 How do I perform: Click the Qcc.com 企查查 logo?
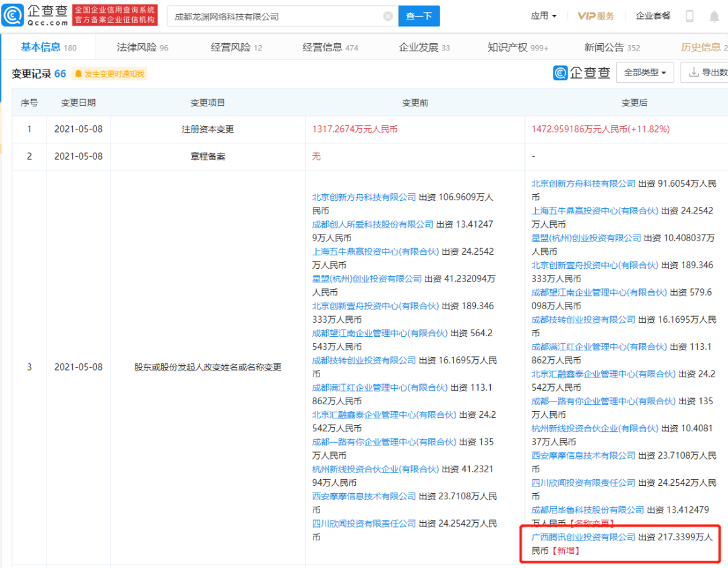pos(35,15)
